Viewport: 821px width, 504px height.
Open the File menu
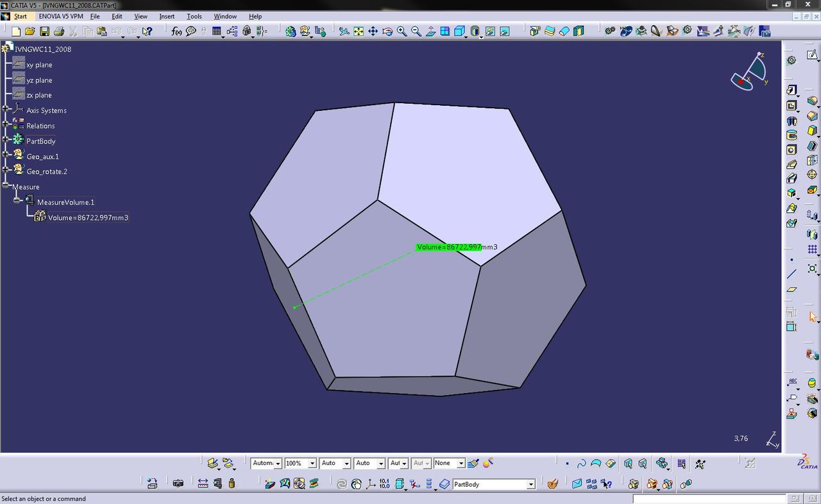click(95, 16)
